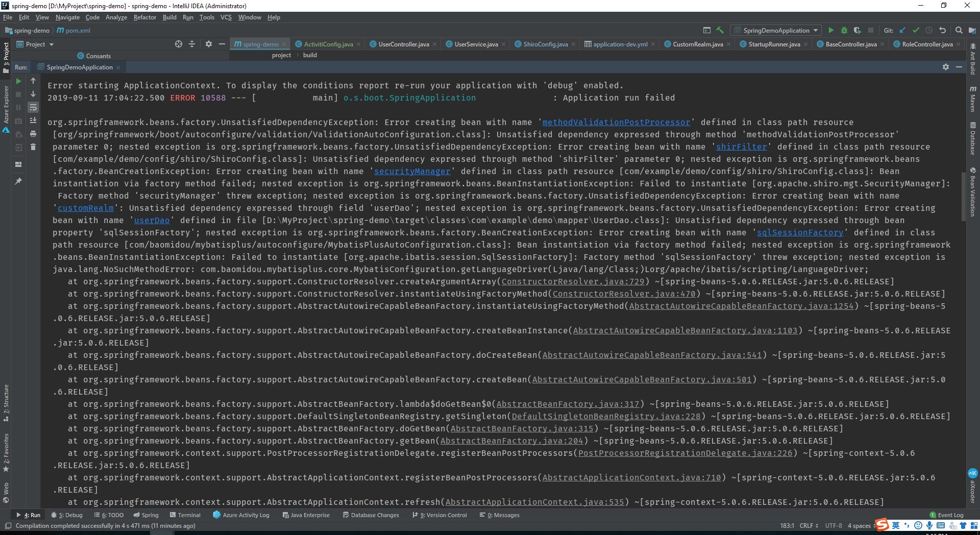Toggle tool window quick-access icon in status bar
This screenshot has width=980, height=535.
point(8,526)
